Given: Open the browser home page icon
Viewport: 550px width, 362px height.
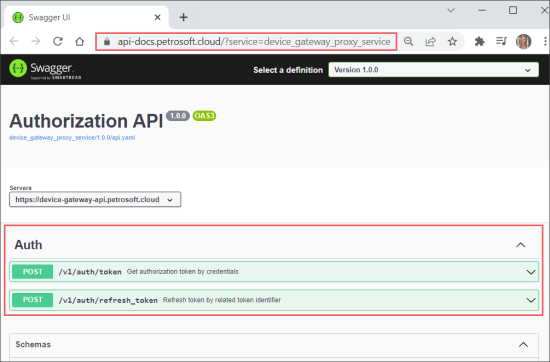Looking at the screenshot, I should pos(80,41).
